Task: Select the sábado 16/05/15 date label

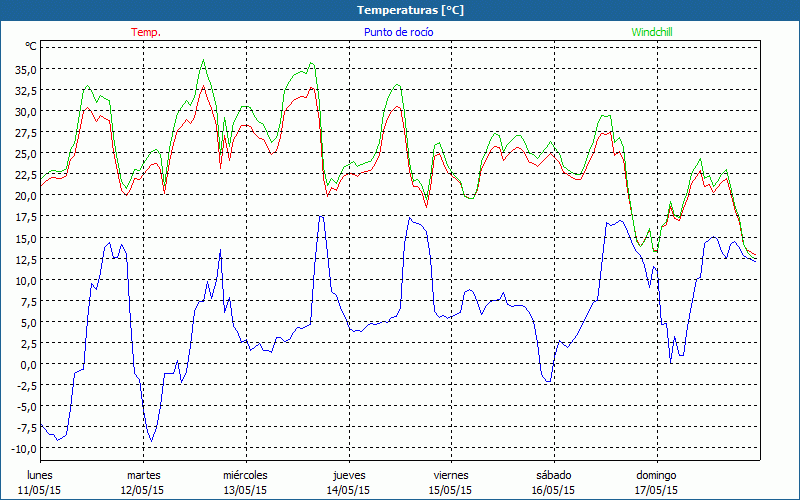Action: [553, 482]
